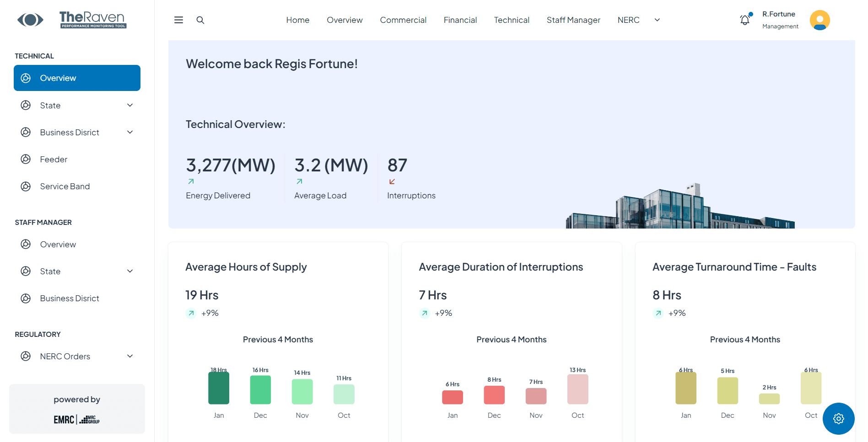Switch to the Commercial tab
The image size is (868, 442).
tap(403, 20)
